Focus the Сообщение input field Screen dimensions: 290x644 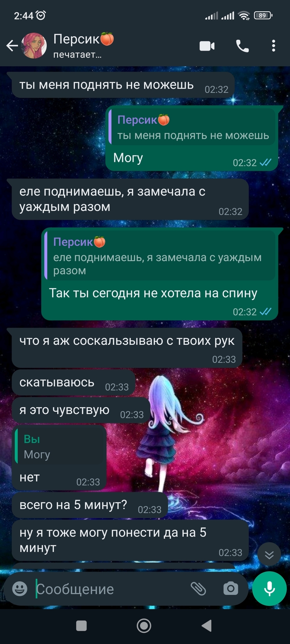(x=110, y=589)
